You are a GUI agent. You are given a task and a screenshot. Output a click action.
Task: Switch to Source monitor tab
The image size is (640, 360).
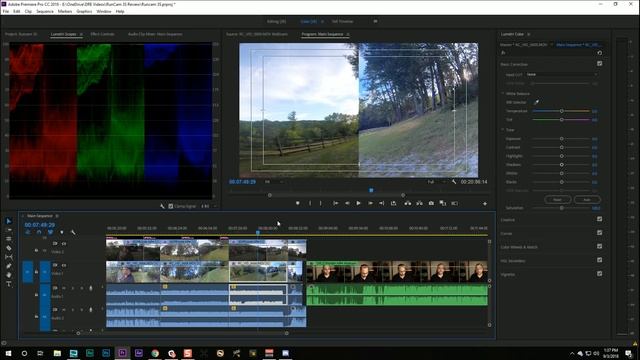pos(257,34)
